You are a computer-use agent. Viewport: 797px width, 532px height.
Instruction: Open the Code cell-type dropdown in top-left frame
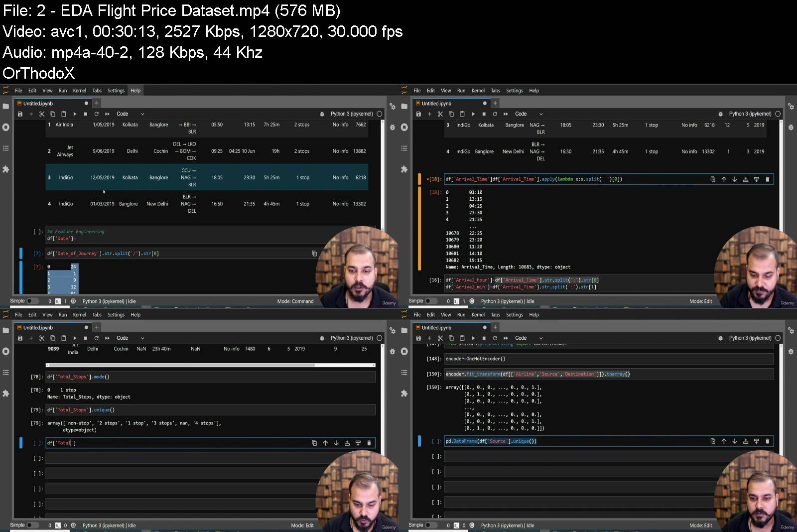(131, 114)
